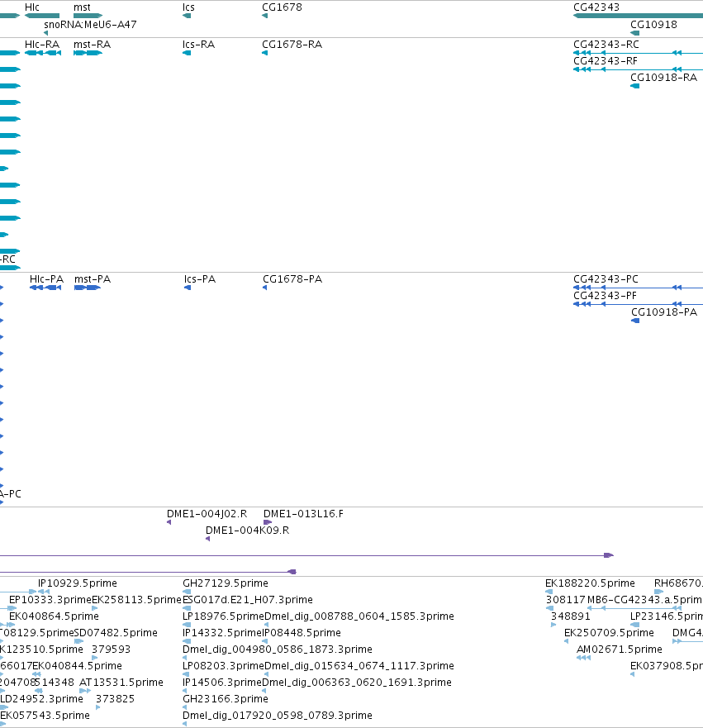Open the IP08448.5prime EST label
703x728 pixels.
click(302, 633)
